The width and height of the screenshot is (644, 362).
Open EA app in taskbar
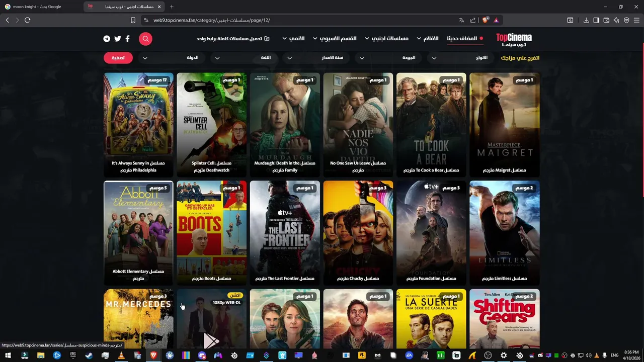(409, 355)
